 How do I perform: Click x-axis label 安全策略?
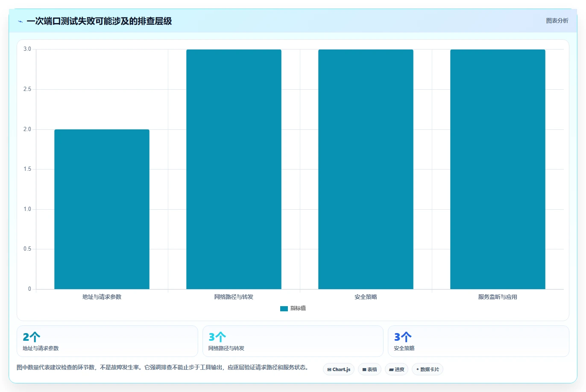point(366,297)
